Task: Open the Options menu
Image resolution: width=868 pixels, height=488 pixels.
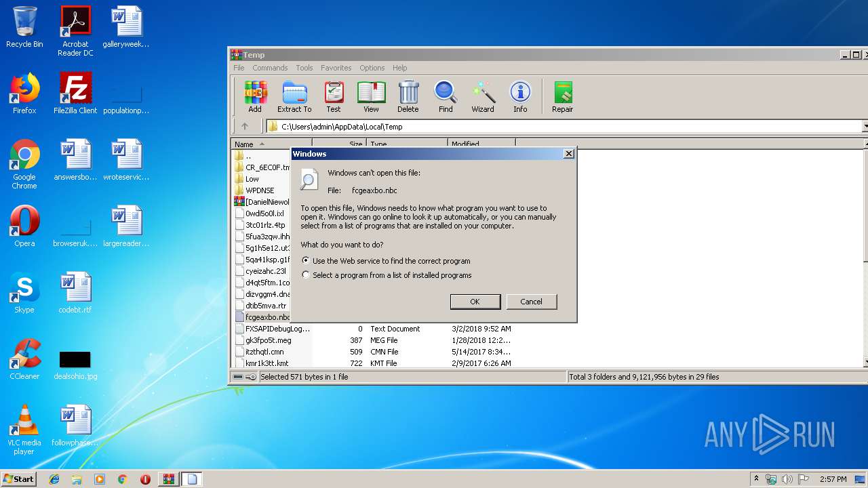Action: pos(372,68)
